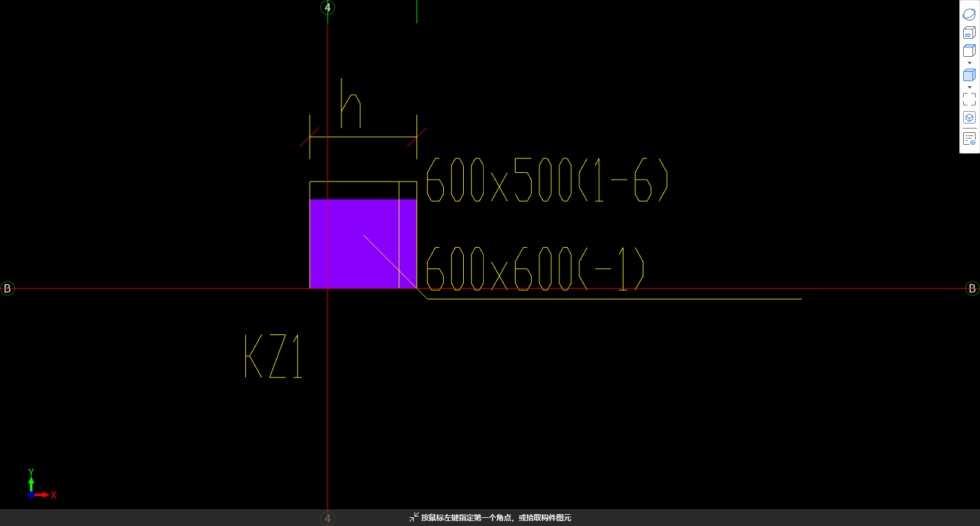980x526 pixels.
Task: Open the display settings list-eye icon
Action: (969, 139)
